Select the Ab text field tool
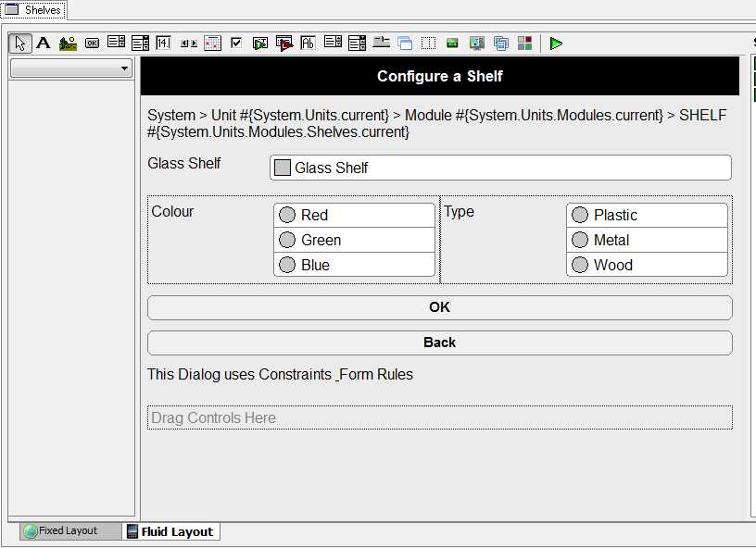Viewport: 756px width, 548px height. point(309,44)
